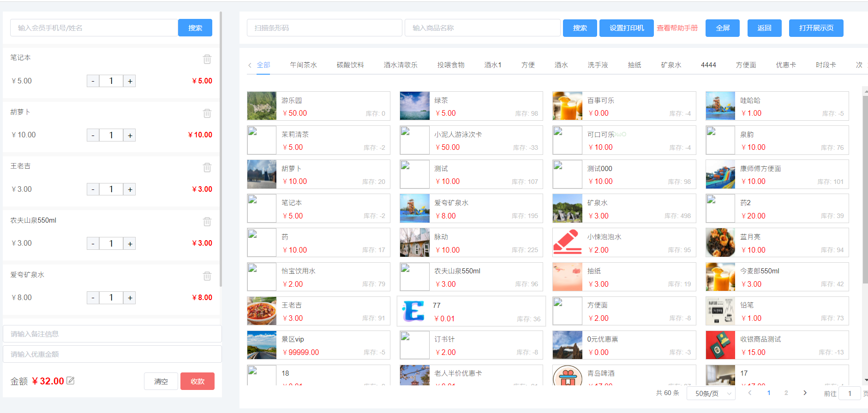Select the 小浣泡水 eraser icon product

568,242
